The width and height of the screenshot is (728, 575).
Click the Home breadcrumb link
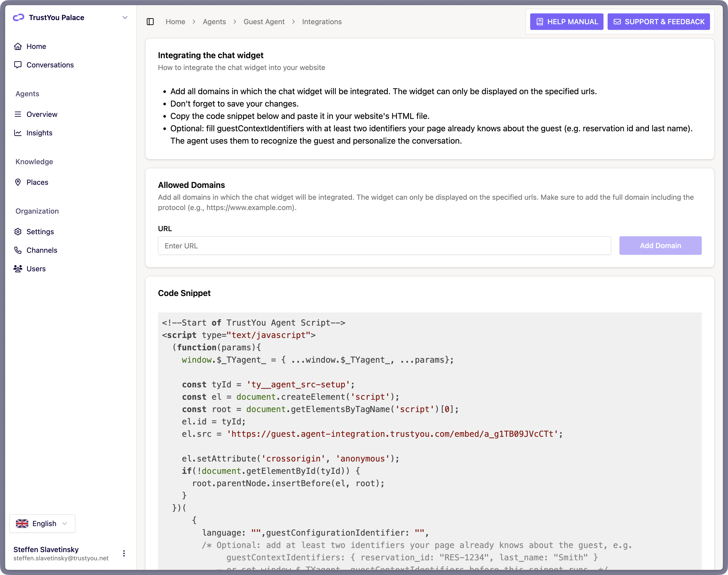(175, 22)
